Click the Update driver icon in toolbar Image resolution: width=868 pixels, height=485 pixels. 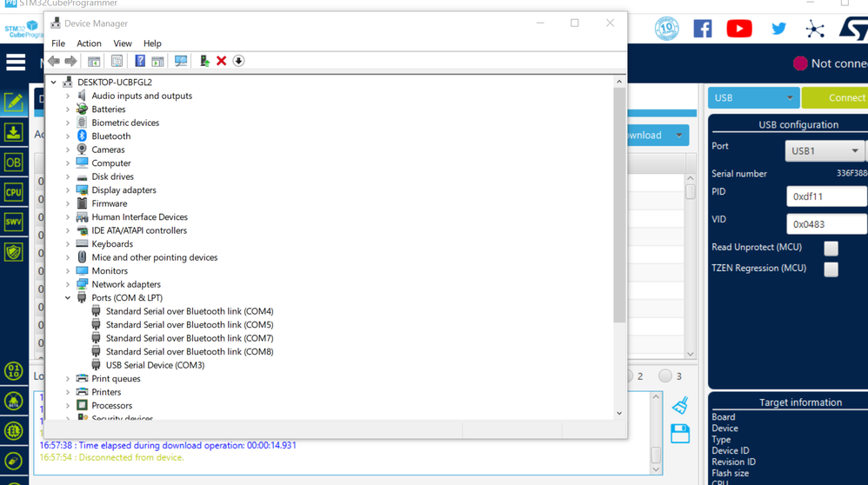[x=204, y=61]
